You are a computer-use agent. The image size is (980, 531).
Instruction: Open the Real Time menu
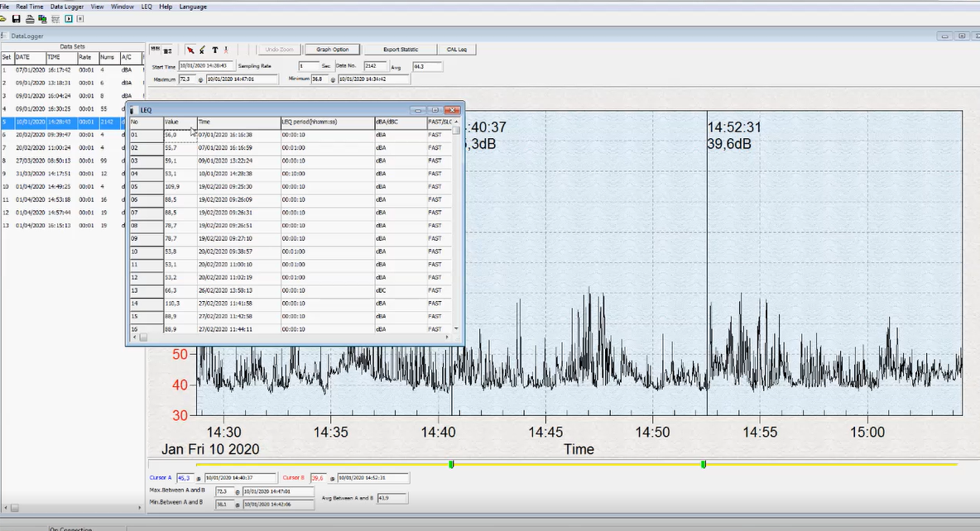(x=30, y=6)
